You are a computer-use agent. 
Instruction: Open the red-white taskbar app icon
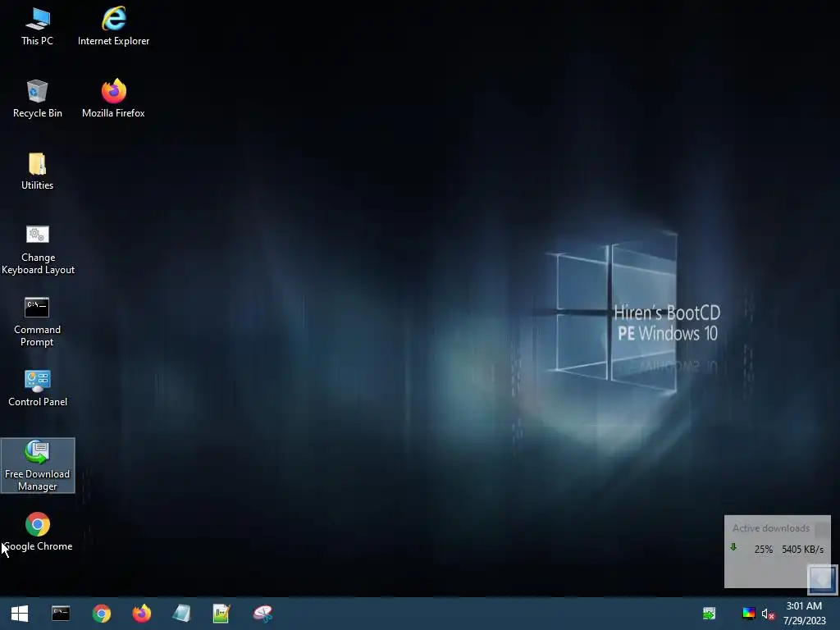tap(262, 614)
